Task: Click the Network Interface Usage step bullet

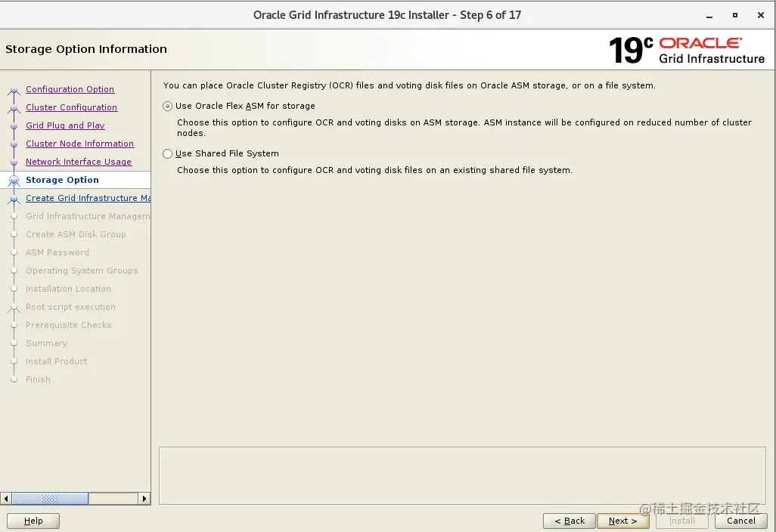Action: coord(14,162)
